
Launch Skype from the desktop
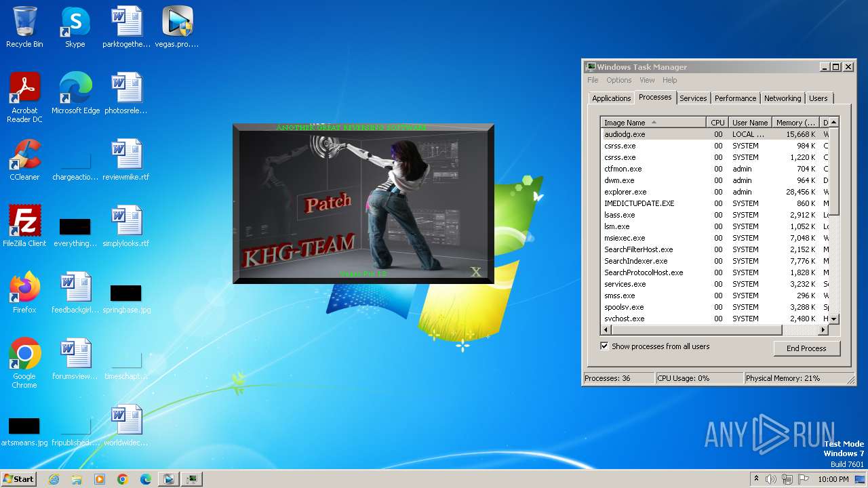[75, 27]
